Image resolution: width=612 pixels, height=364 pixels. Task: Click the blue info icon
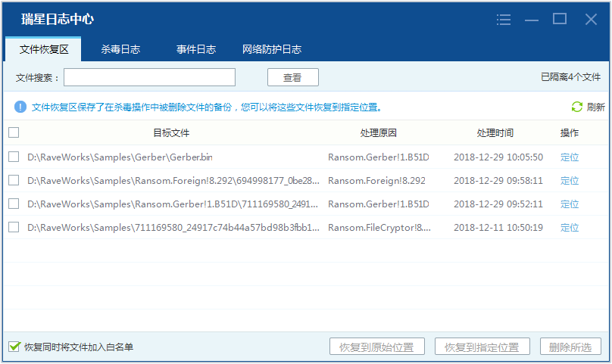pyautogui.click(x=20, y=107)
